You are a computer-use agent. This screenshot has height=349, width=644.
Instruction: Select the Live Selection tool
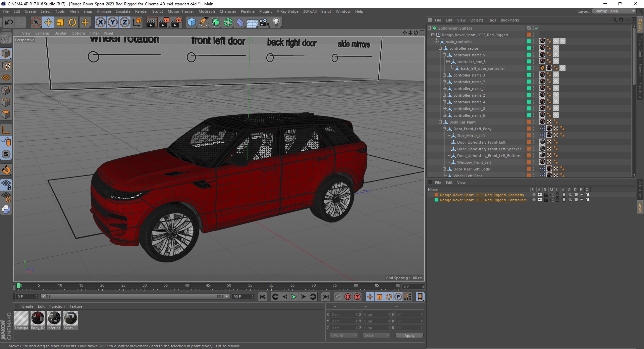pos(36,22)
